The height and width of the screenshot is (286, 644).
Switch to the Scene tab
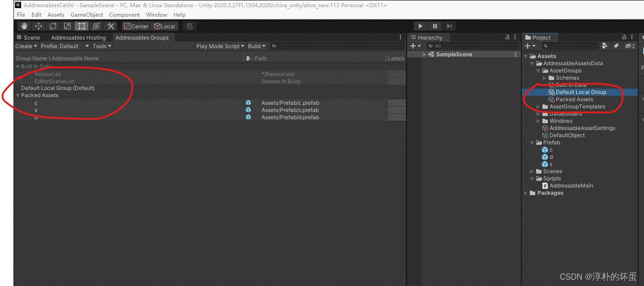click(28, 37)
